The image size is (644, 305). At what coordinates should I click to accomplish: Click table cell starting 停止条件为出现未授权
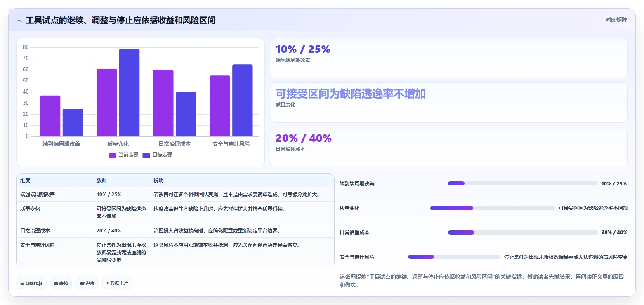(121, 252)
